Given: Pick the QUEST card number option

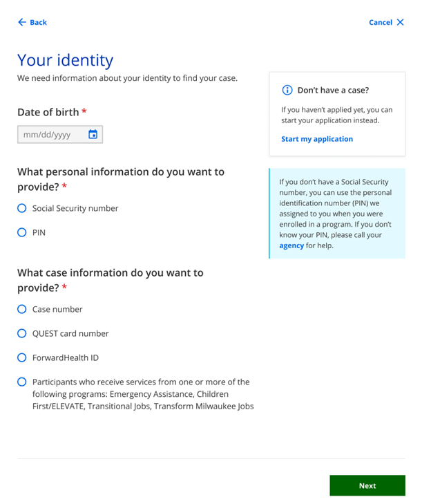Looking at the screenshot, I should 22,333.
